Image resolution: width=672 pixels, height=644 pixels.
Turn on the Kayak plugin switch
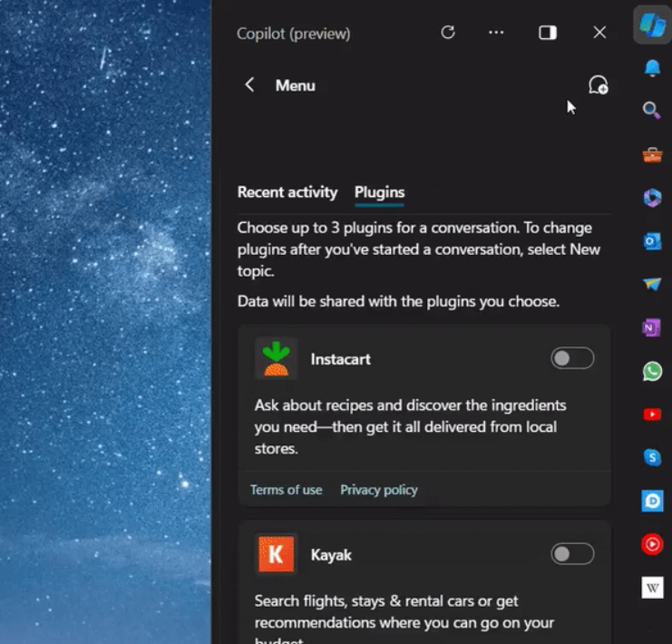point(572,553)
